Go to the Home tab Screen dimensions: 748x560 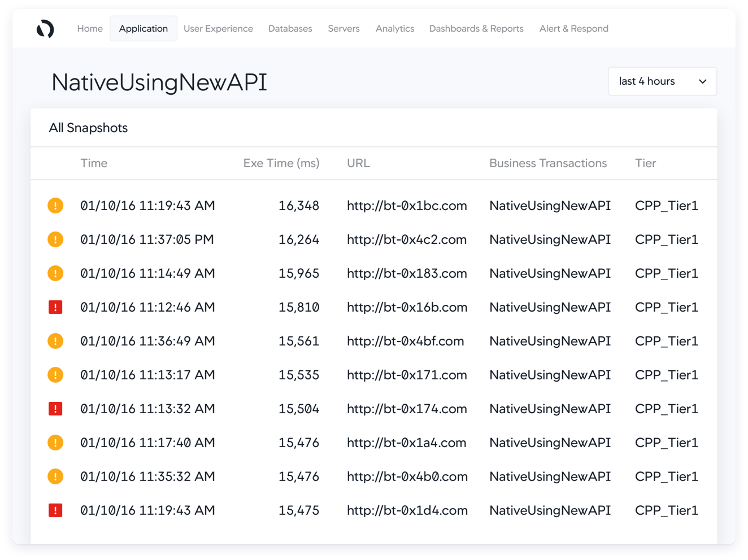point(90,29)
